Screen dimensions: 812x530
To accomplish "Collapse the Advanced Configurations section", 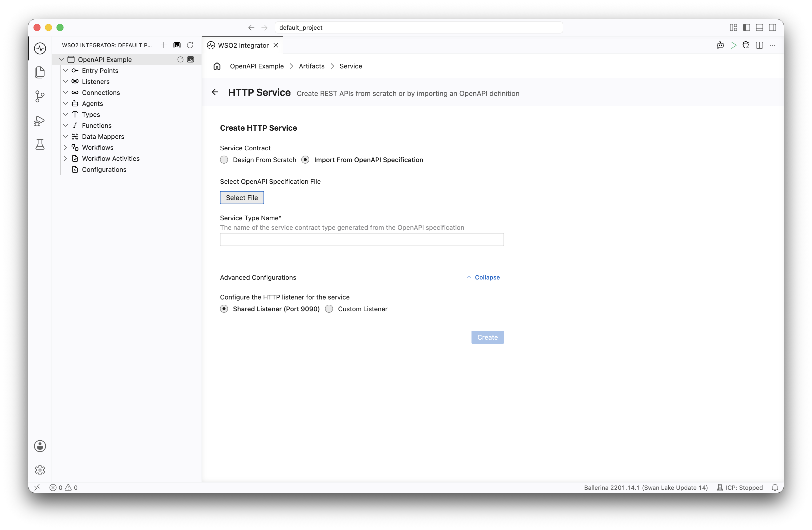I will pyautogui.click(x=483, y=277).
